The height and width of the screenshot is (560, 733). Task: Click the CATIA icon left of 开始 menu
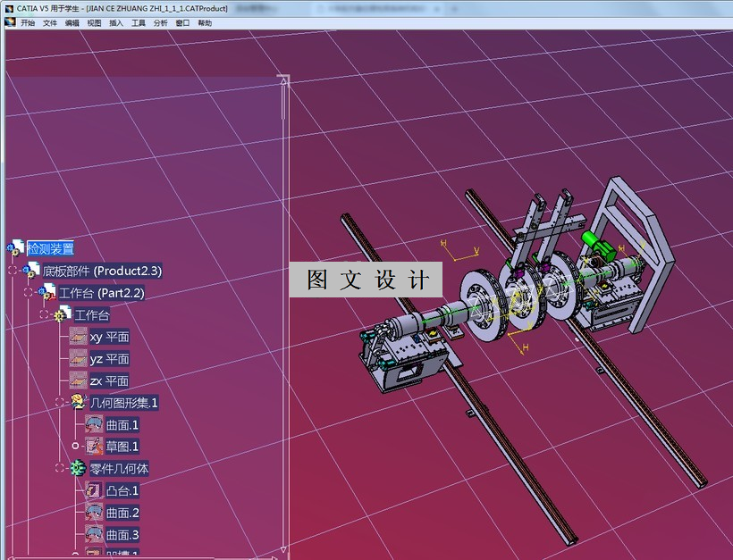[x=10, y=22]
